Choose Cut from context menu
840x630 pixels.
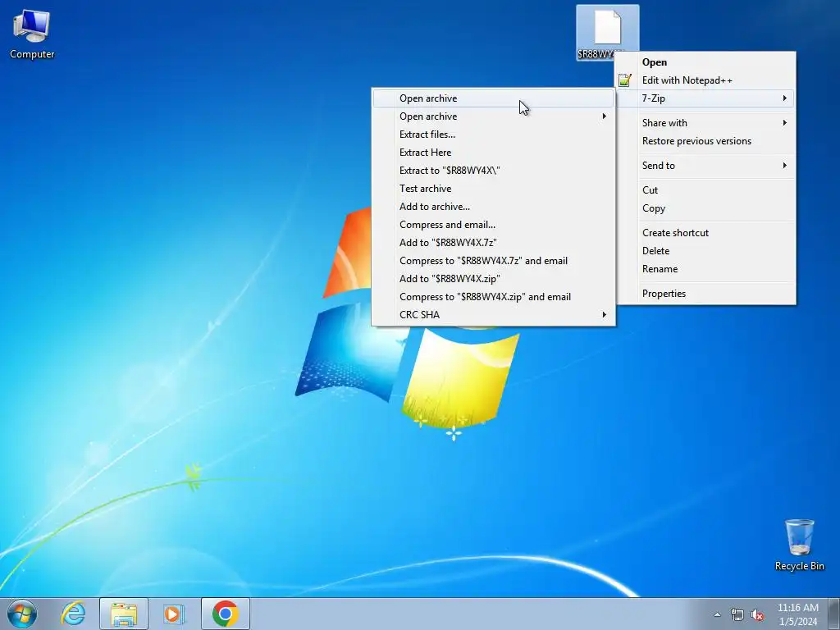705,190
